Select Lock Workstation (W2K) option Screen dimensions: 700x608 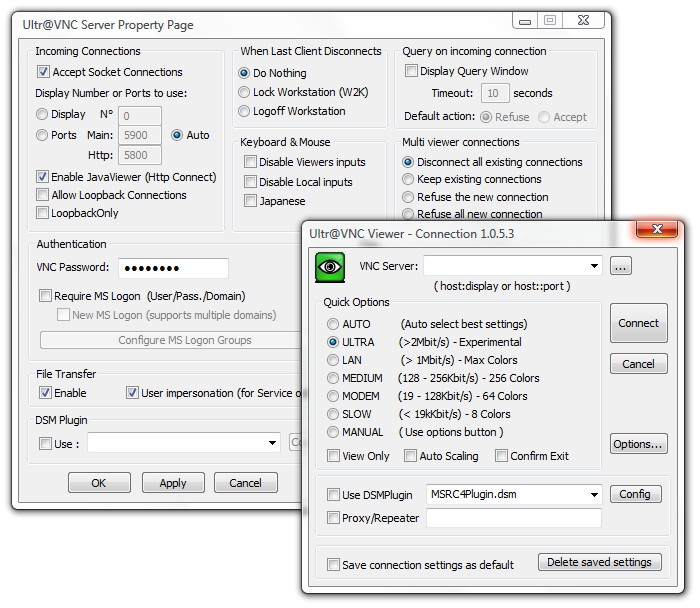[244, 92]
